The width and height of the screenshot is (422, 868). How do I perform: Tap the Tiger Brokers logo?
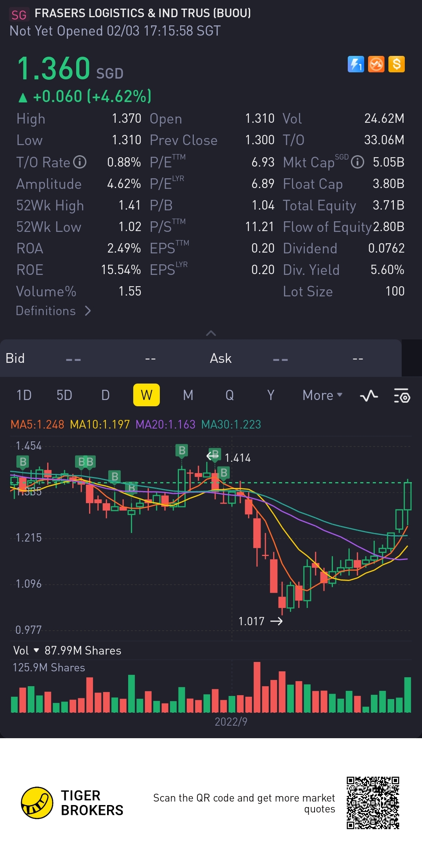tap(72, 803)
